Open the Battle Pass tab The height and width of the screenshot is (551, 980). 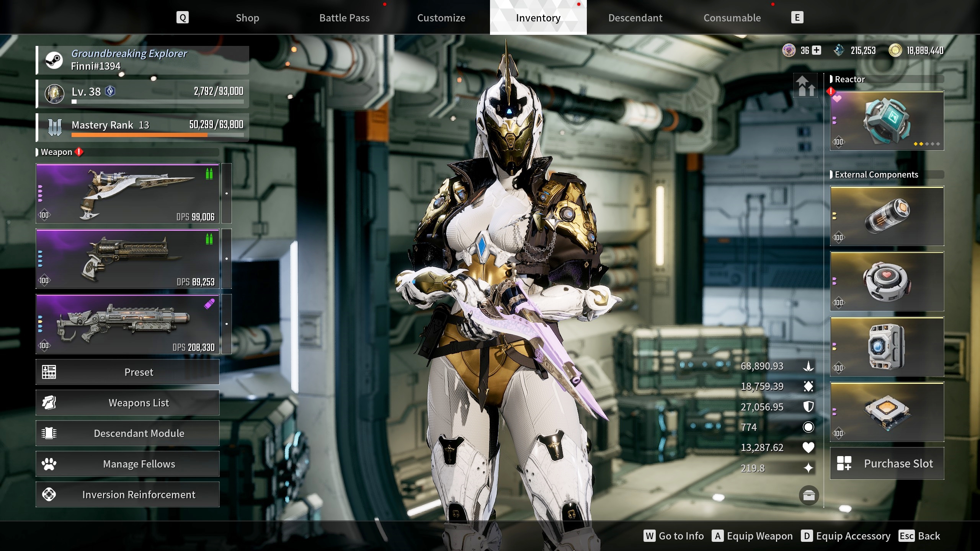(344, 18)
